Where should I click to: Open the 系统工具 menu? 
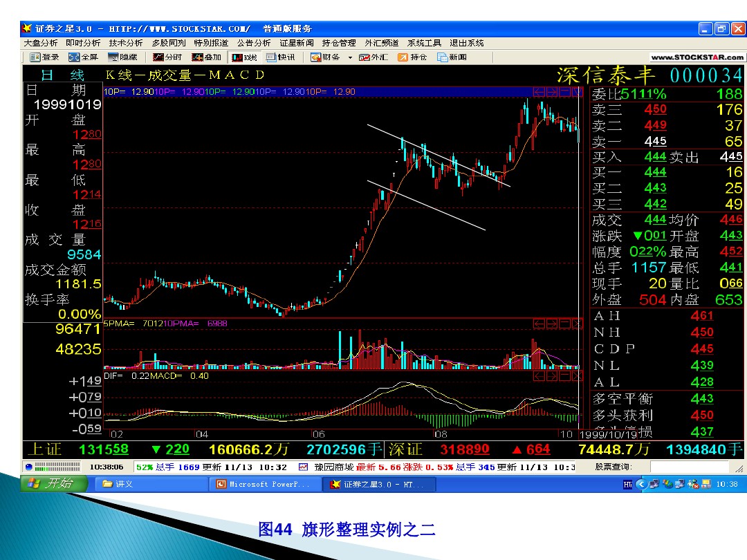pyautogui.click(x=423, y=42)
